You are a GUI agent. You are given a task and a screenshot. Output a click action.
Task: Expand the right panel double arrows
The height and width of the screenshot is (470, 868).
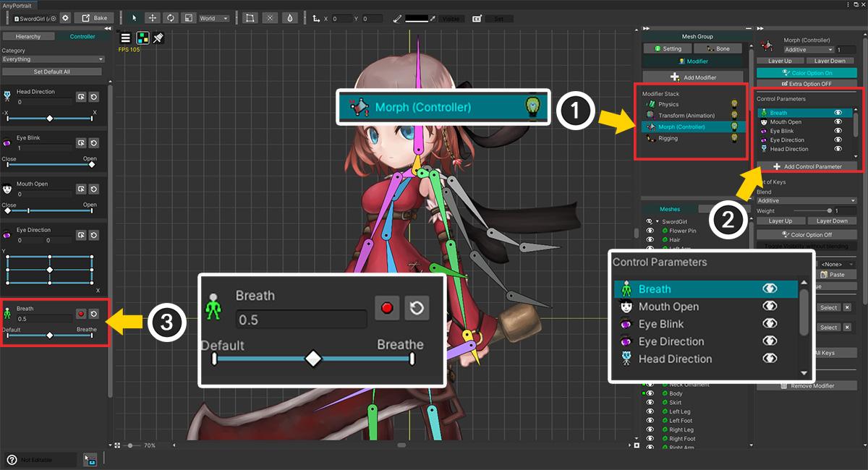tap(760, 28)
